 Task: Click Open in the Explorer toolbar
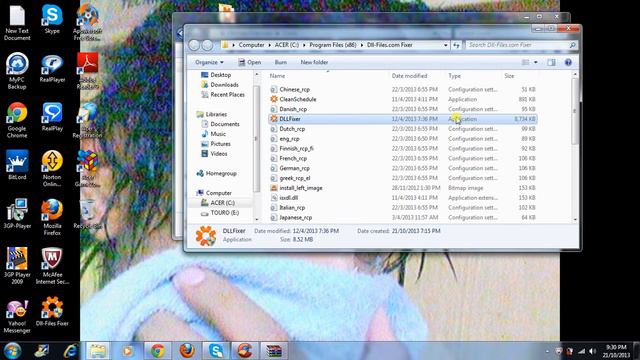249,62
